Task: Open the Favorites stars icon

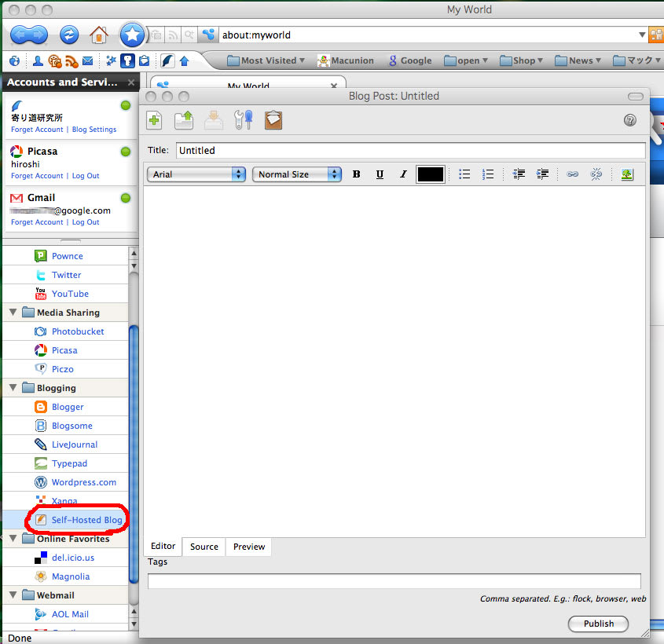Action: tap(111, 61)
